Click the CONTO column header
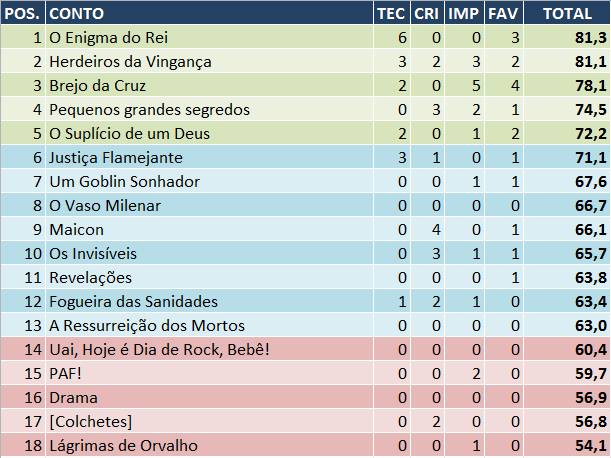 [x=73, y=13]
